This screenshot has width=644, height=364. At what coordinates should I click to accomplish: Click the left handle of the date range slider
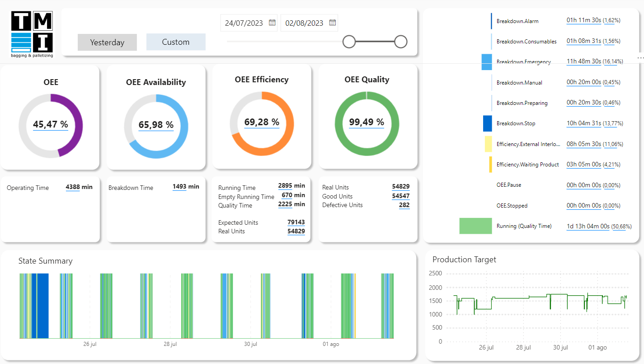[x=349, y=41]
